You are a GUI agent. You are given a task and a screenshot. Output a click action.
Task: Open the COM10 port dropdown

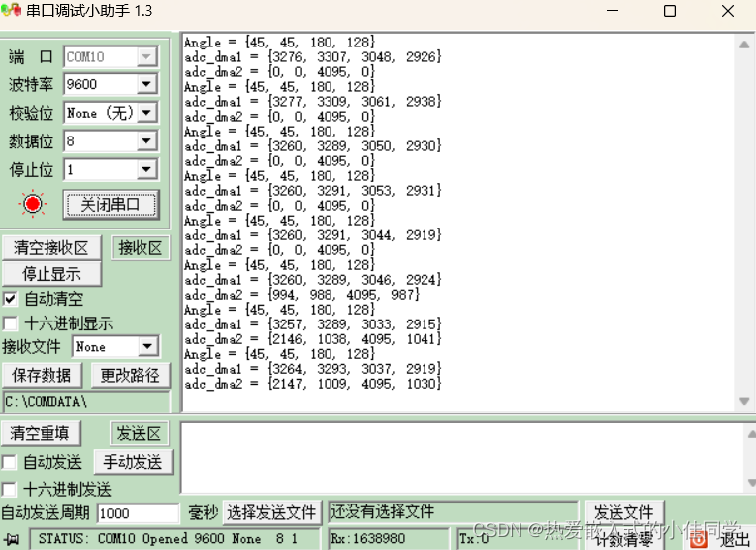tap(146, 57)
